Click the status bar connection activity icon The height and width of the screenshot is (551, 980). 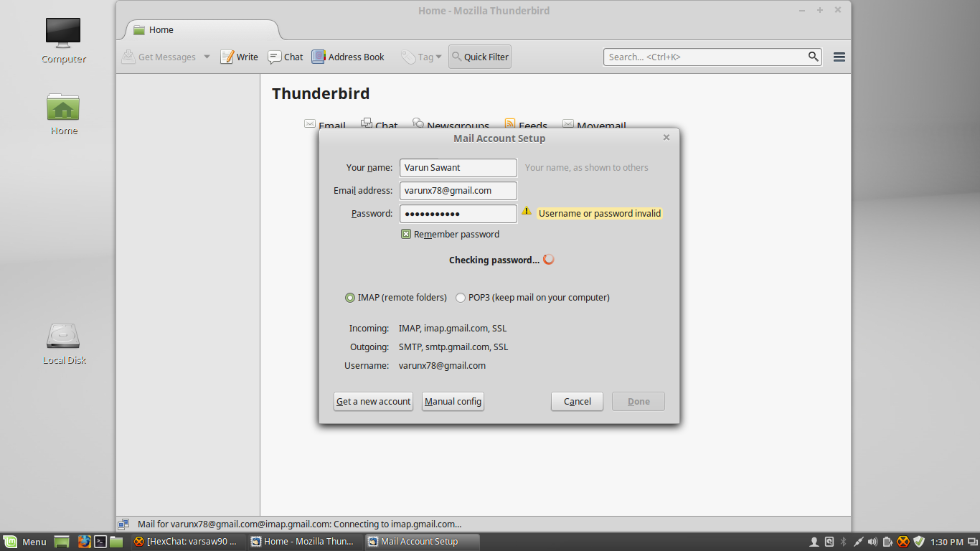coord(123,524)
